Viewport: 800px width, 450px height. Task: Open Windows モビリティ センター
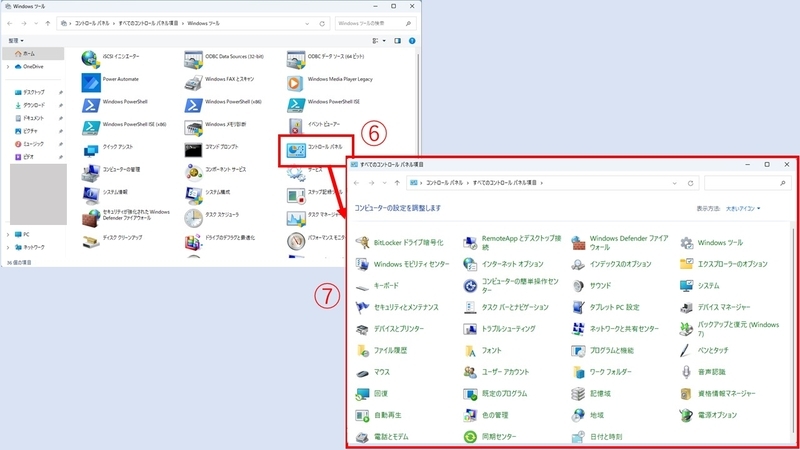tap(403, 264)
